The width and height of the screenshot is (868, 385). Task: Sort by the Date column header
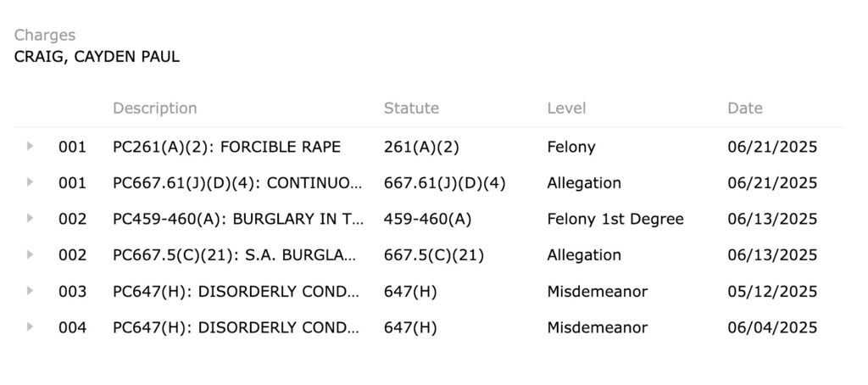tap(744, 109)
